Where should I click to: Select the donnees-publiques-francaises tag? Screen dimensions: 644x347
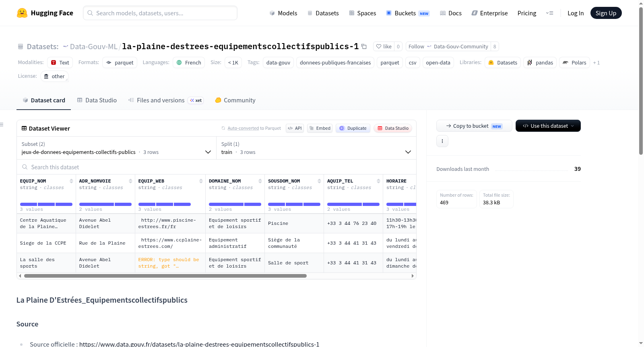(x=335, y=62)
